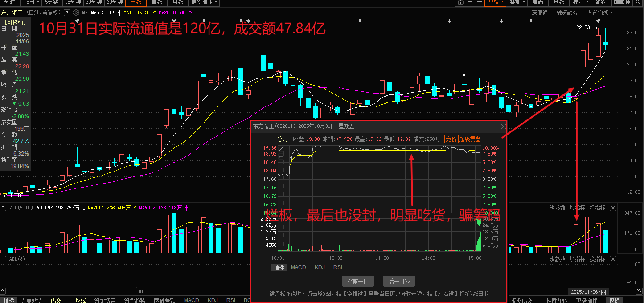
Task: Switch to the 5分钟 period tab
Action: (x=52, y=2)
